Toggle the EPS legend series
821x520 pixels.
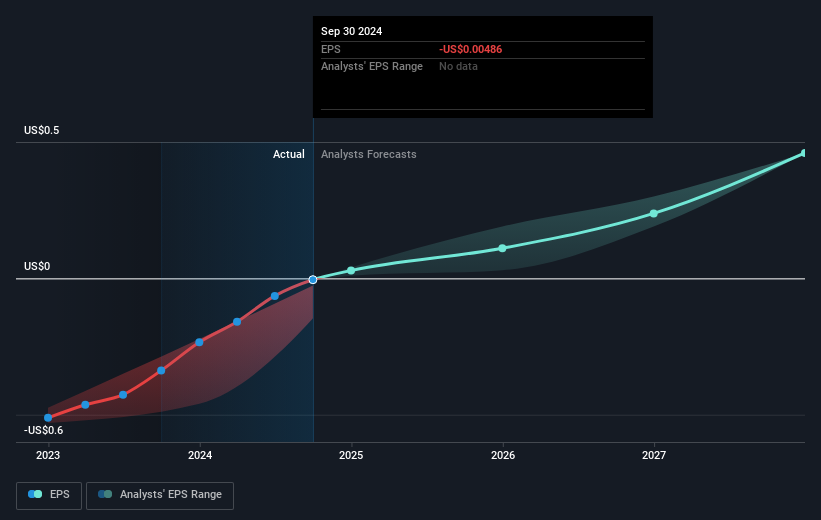49,495
